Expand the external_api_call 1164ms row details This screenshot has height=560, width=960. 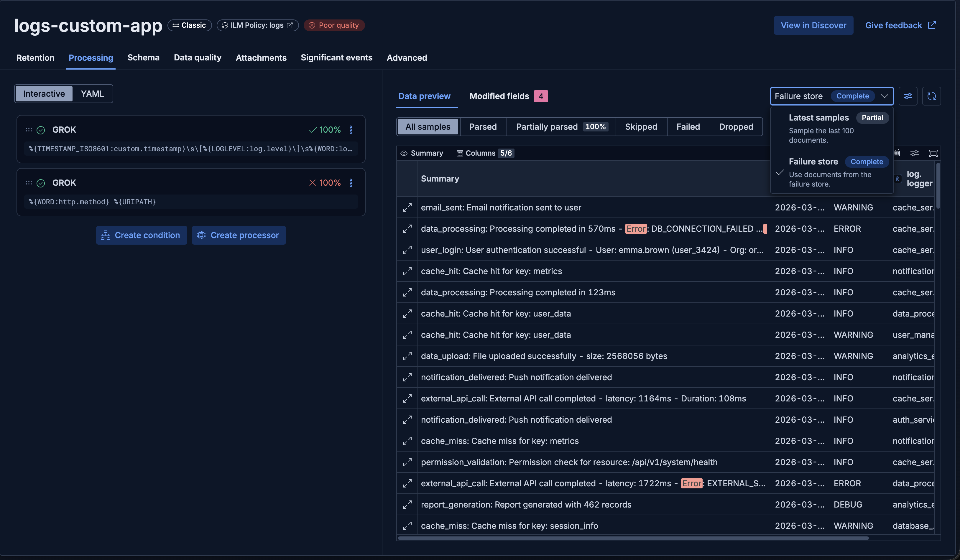[407, 398]
